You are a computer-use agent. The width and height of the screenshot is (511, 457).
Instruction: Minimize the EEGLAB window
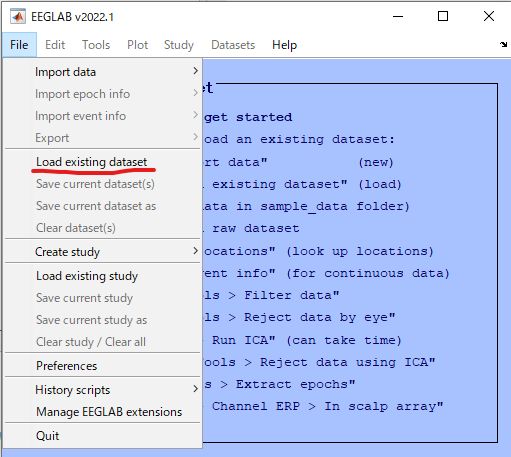coord(398,16)
